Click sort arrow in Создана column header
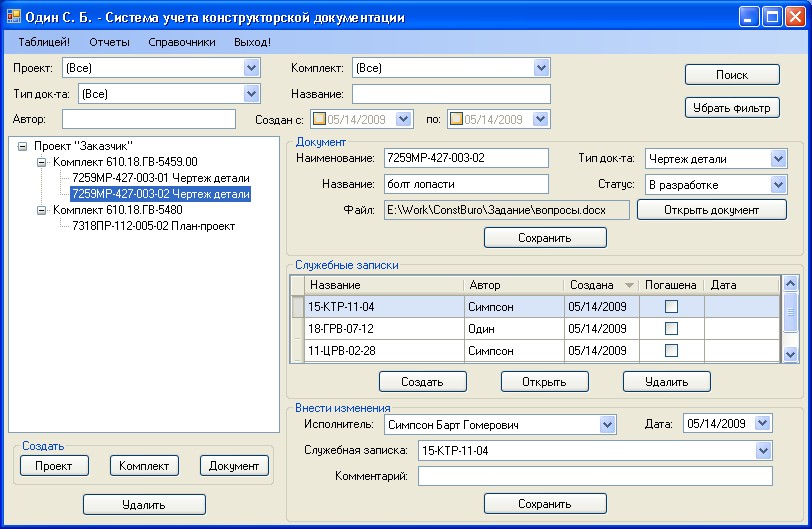This screenshot has height=529, width=812. [628, 285]
